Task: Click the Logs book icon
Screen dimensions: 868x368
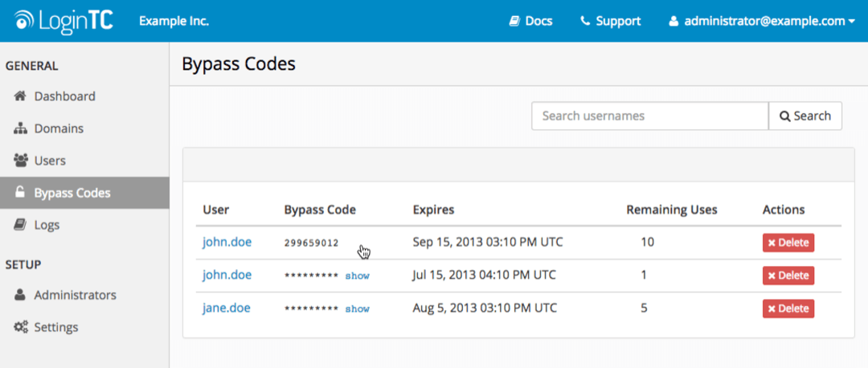Action: click(x=20, y=225)
